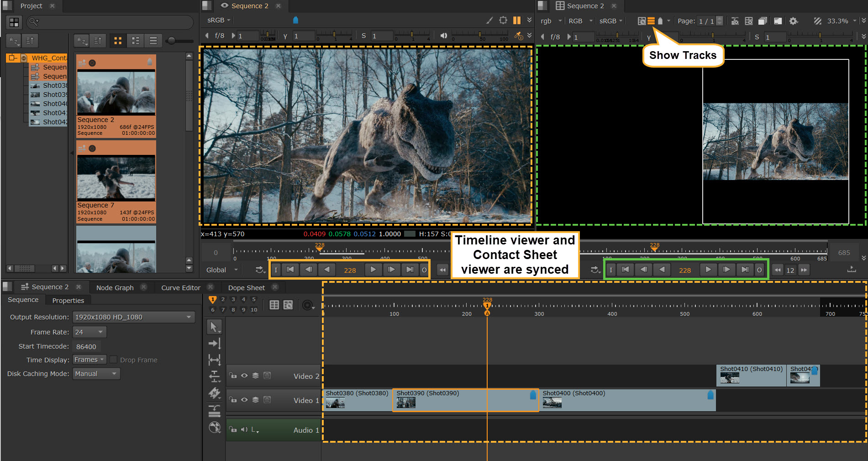This screenshot has width=868, height=461.
Task: Click the color sample info icon in viewer
Action: tap(518, 36)
